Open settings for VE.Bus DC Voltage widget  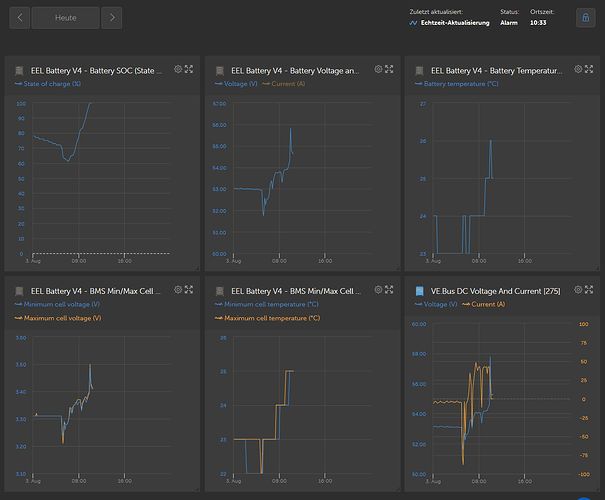click(x=578, y=289)
